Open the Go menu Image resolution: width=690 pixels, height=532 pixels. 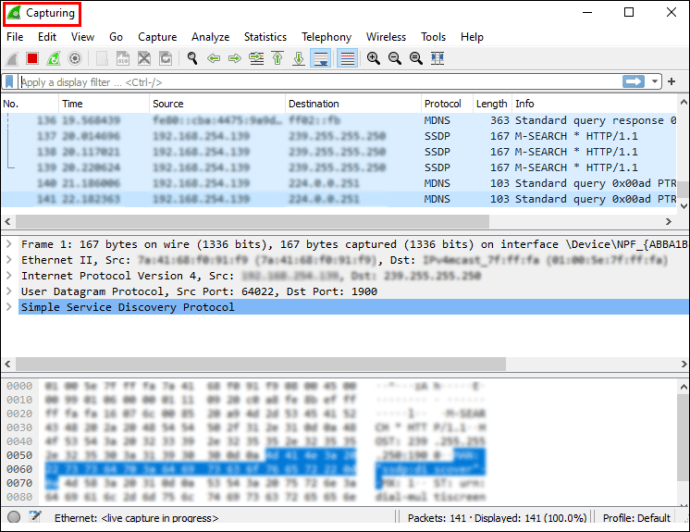point(116,37)
